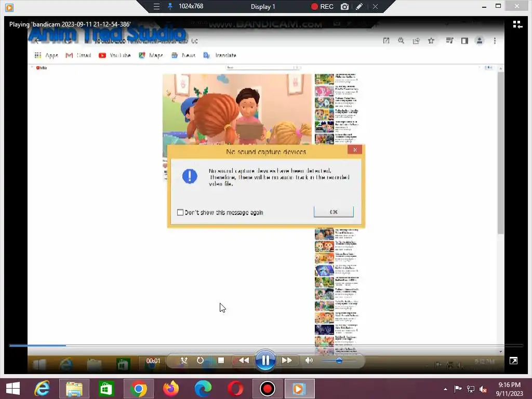Pause the playing video

pyautogui.click(x=265, y=361)
